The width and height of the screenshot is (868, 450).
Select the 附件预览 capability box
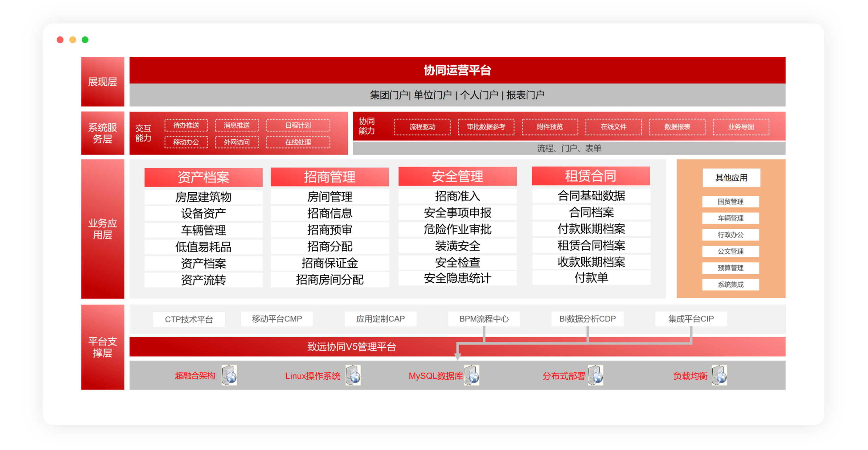[550, 127]
